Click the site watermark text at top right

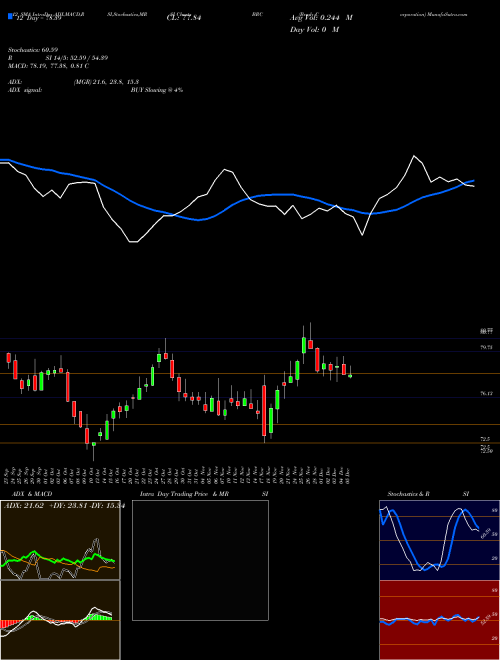pyautogui.click(x=432, y=14)
